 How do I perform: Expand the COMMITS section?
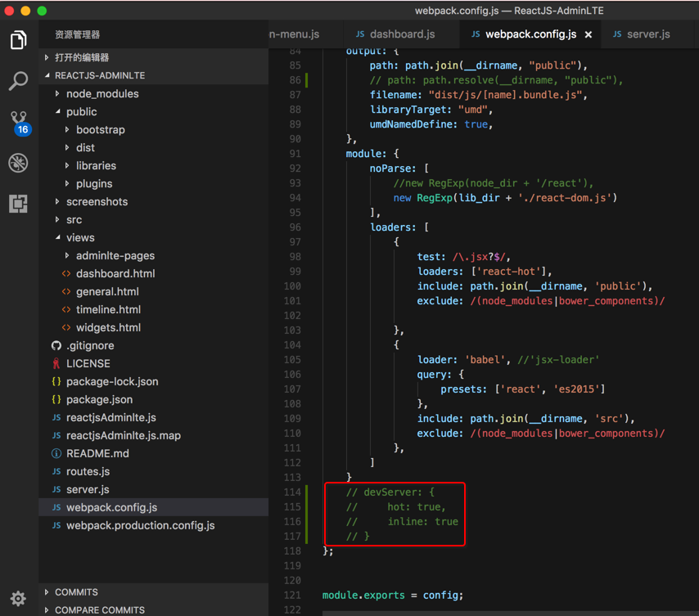pos(76,592)
